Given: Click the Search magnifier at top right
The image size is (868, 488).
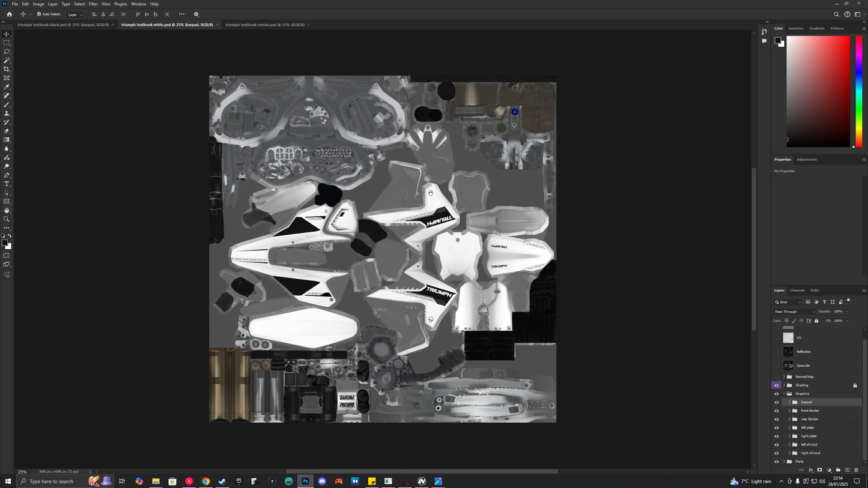Looking at the screenshot, I should 836,14.
